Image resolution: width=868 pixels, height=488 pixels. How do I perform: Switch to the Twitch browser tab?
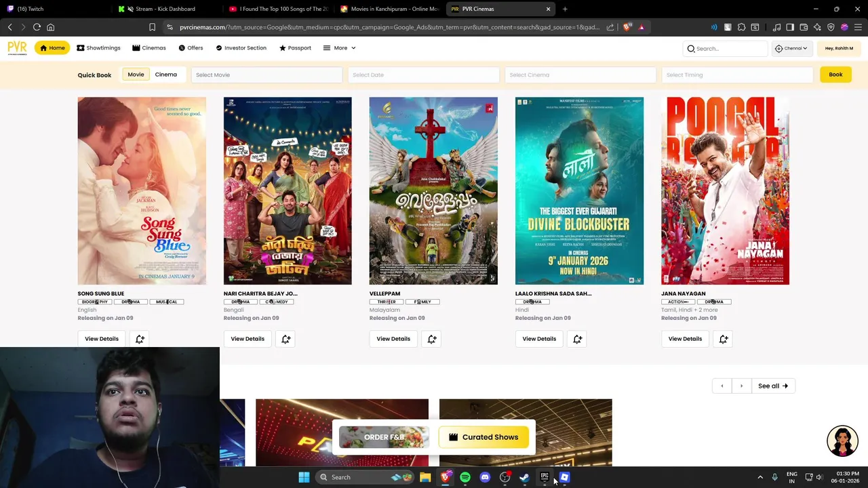[54, 9]
